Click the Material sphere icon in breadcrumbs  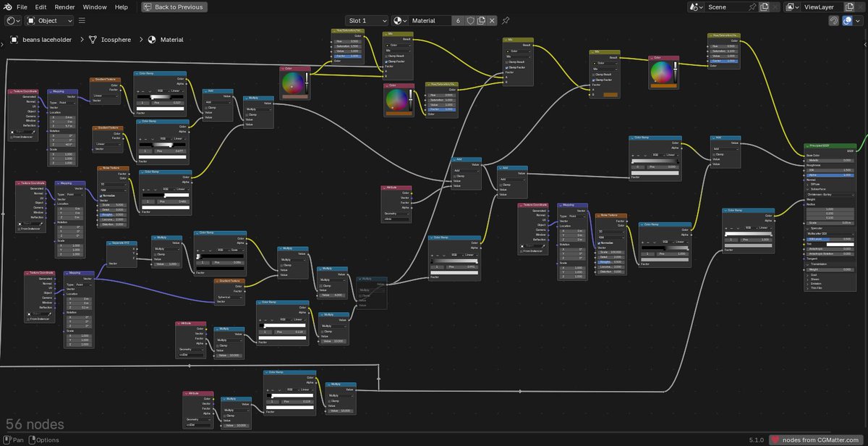[153, 40]
